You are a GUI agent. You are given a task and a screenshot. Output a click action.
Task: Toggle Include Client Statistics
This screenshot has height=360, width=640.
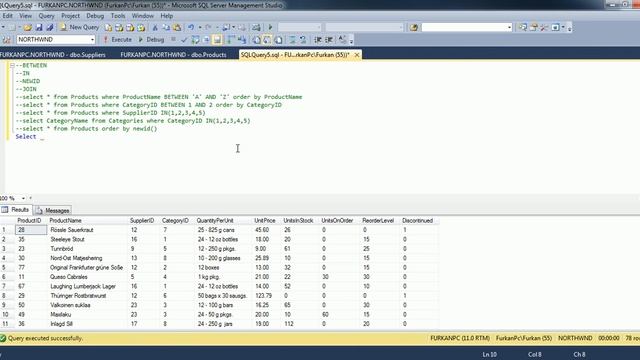pyautogui.click(x=242, y=40)
